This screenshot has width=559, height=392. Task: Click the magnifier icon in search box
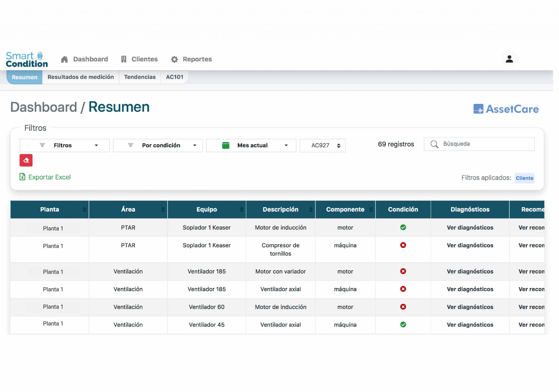(434, 144)
